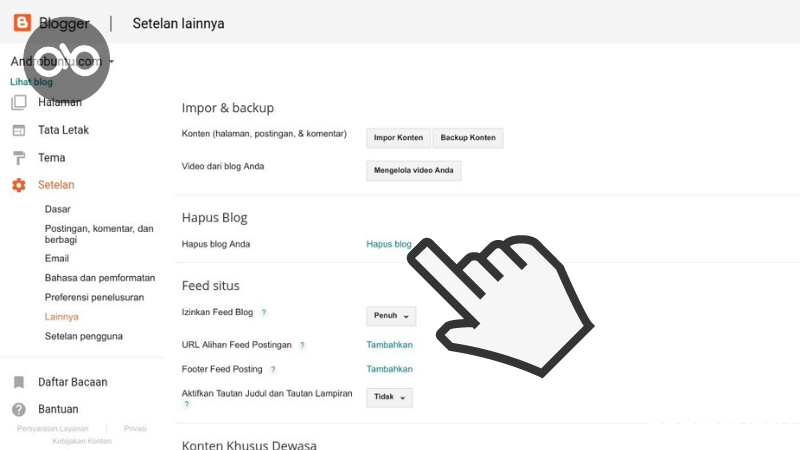Viewport: 800px width, 450px height.
Task: Click the Hapus Blog section heading
Action: [214, 217]
